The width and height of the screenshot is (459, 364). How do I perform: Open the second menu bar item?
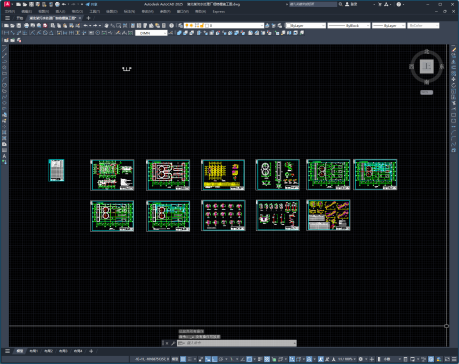click(x=27, y=11)
